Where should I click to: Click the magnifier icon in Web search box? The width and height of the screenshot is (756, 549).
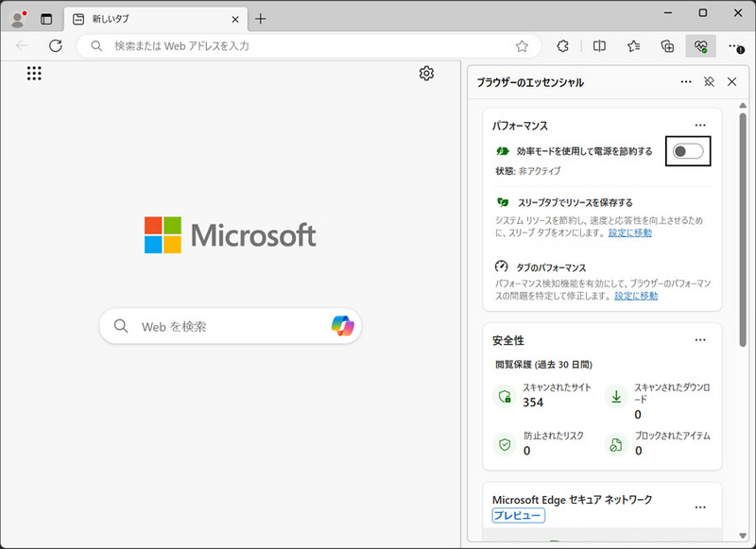[121, 326]
